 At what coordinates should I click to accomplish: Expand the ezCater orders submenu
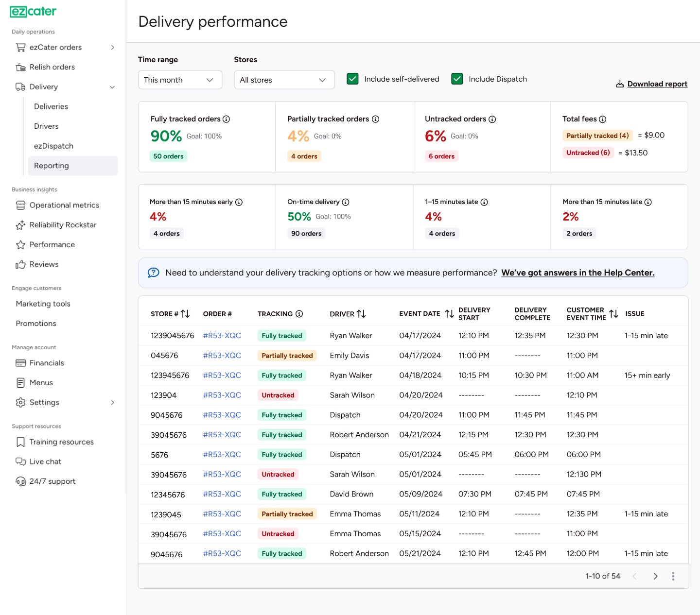click(112, 47)
